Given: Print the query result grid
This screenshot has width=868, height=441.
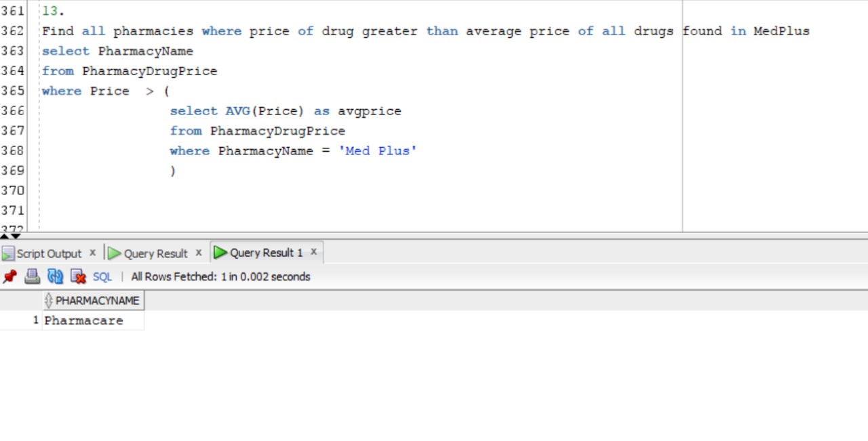Looking at the screenshot, I should [x=32, y=276].
